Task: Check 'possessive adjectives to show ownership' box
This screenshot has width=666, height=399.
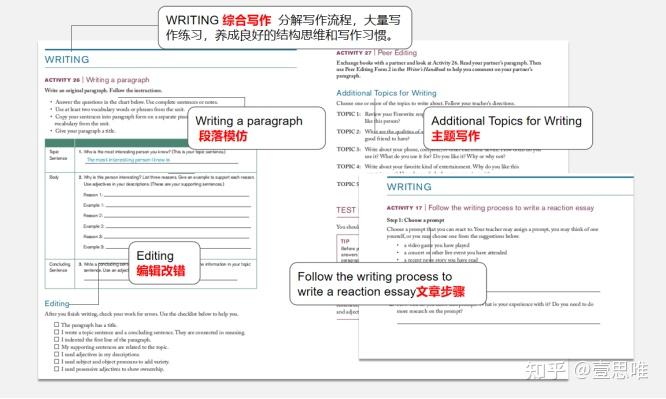Action: point(56,369)
